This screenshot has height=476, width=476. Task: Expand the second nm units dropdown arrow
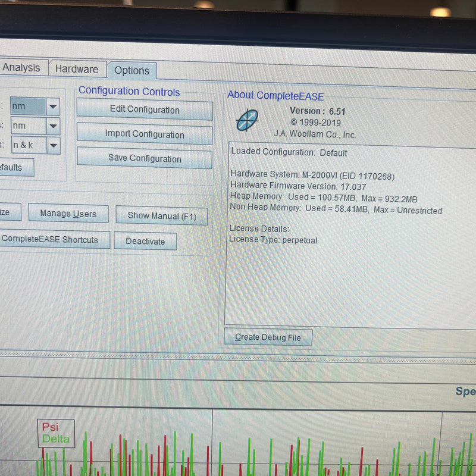pyautogui.click(x=54, y=126)
